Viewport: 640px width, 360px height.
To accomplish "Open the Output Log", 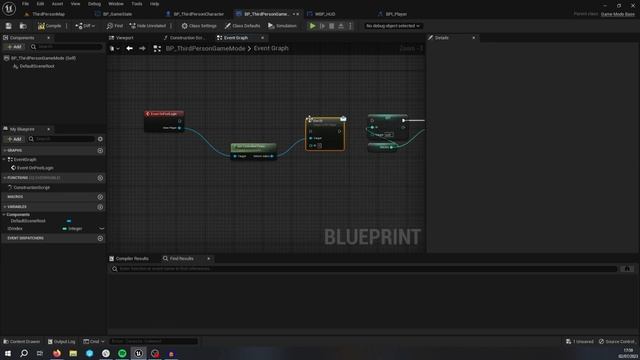I will [x=61, y=342].
